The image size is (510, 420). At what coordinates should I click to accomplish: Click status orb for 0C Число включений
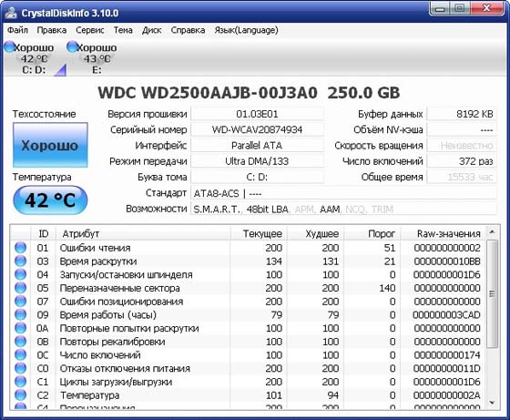click(x=20, y=354)
